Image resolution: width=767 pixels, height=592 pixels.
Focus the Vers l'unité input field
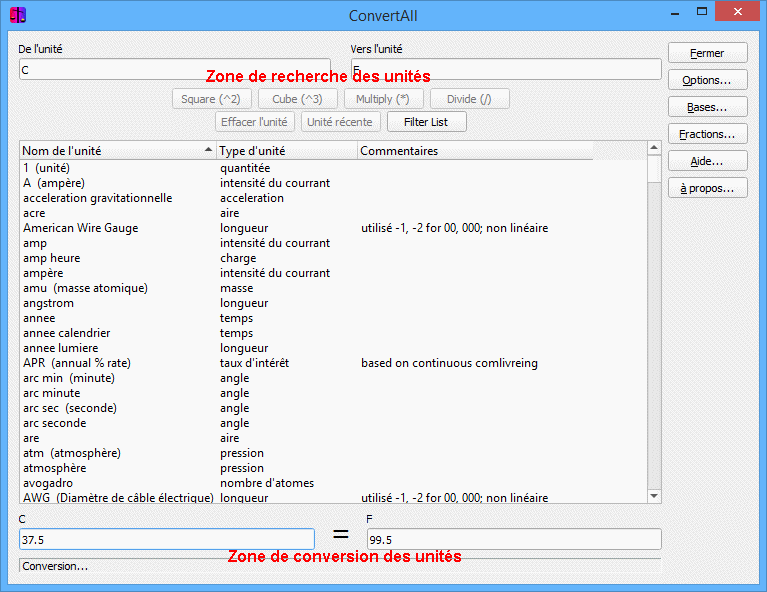(506, 69)
